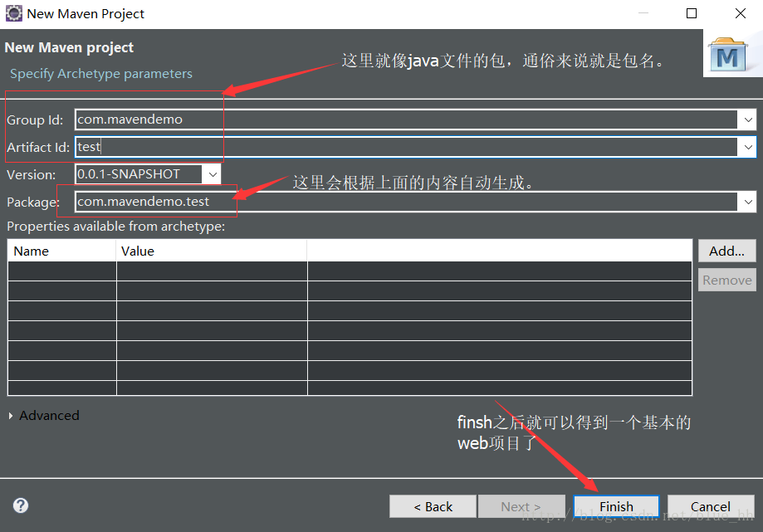Open the Package dropdown arrow
763x532 pixels.
click(748, 202)
